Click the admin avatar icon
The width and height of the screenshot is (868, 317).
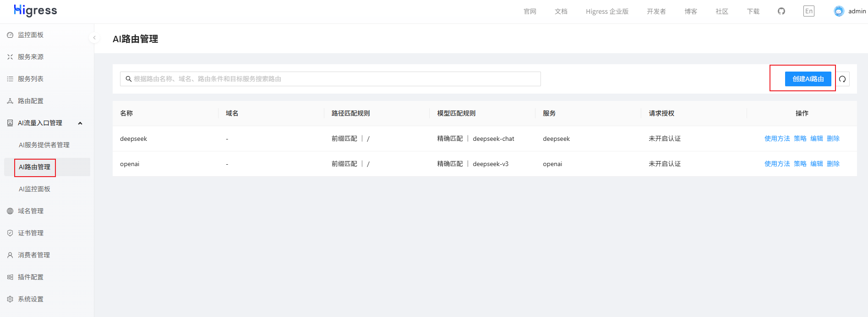pyautogui.click(x=839, y=11)
